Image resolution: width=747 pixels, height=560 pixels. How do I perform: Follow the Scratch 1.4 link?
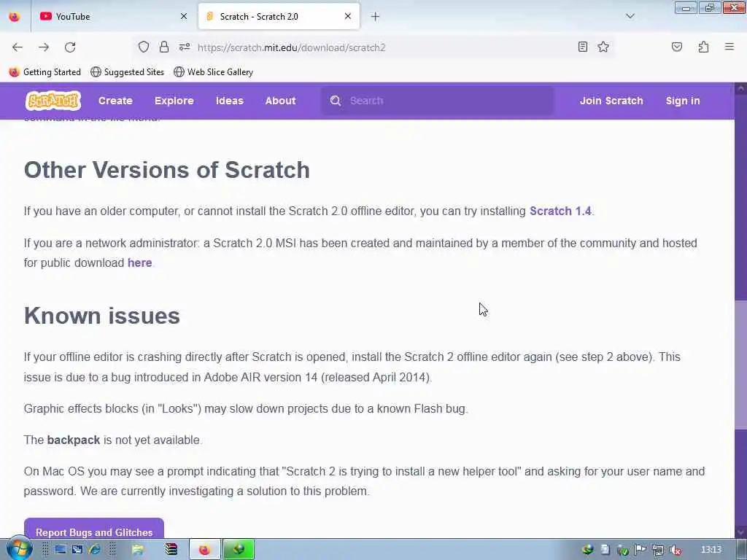[560, 211]
